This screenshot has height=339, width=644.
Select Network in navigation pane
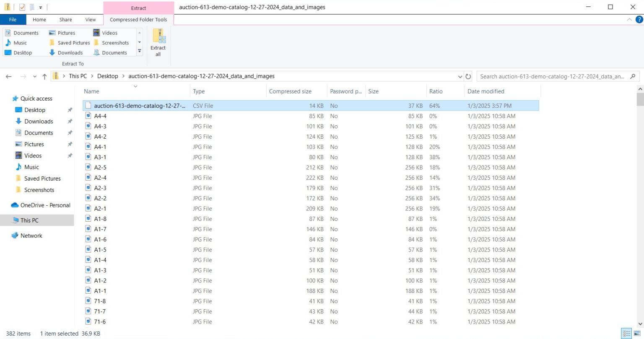pos(31,235)
